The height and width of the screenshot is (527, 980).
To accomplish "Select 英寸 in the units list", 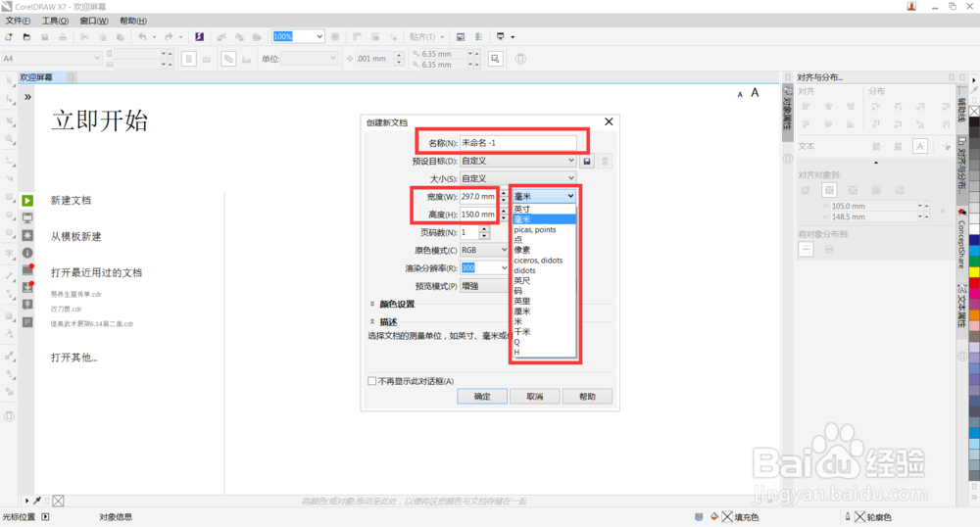I will pos(544,210).
